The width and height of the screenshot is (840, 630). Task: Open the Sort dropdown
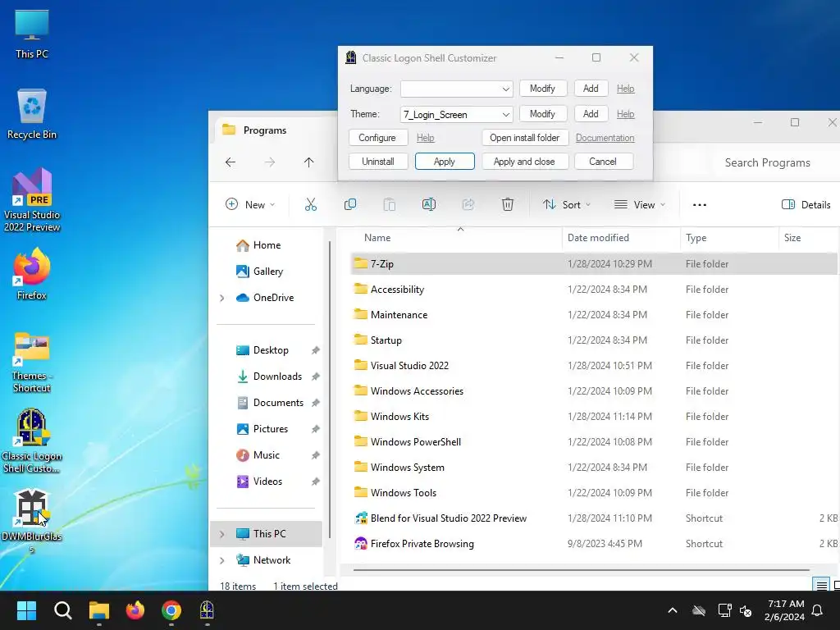pos(567,204)
